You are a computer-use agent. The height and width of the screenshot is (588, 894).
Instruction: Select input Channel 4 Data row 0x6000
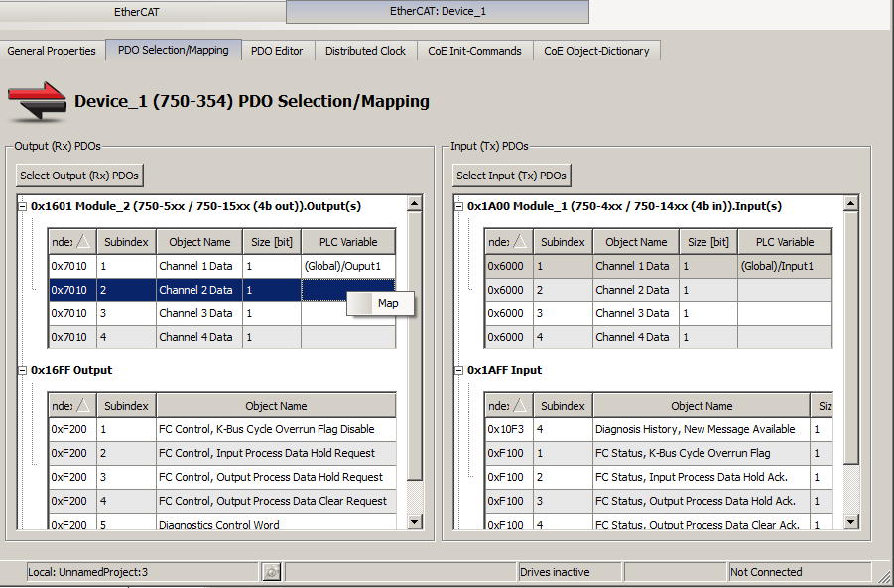tap(659, 337)
